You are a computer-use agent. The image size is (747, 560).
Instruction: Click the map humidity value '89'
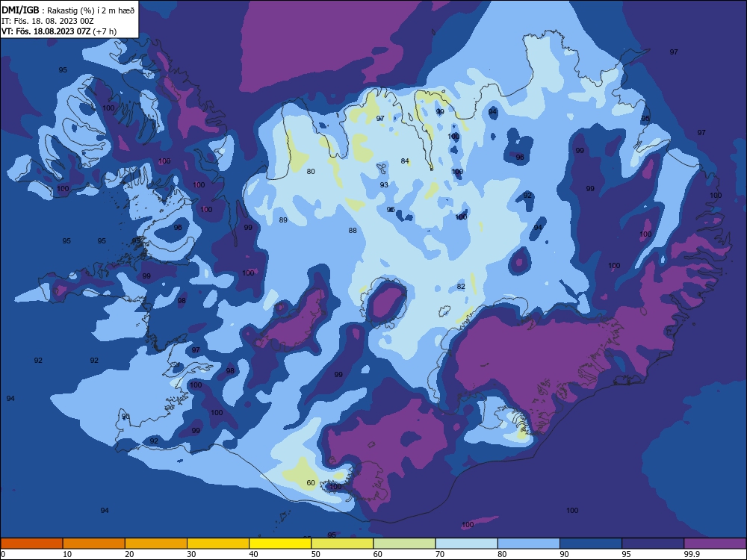point(283,220)
